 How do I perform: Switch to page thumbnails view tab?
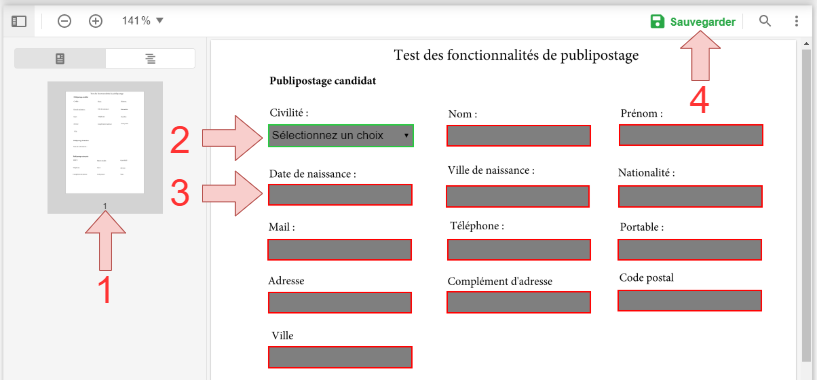pyautogui.click(x=60, y=58)
